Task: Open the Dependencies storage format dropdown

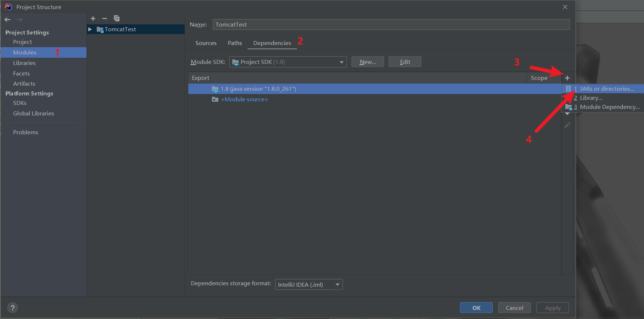Action: tap(309, 285)
